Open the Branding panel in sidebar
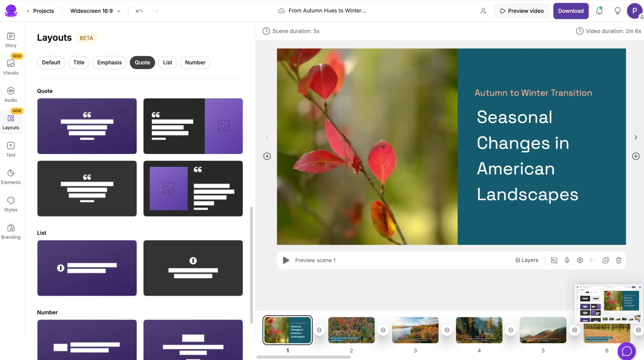This screenshot has height=360, width=644. (x=11, y=232)
